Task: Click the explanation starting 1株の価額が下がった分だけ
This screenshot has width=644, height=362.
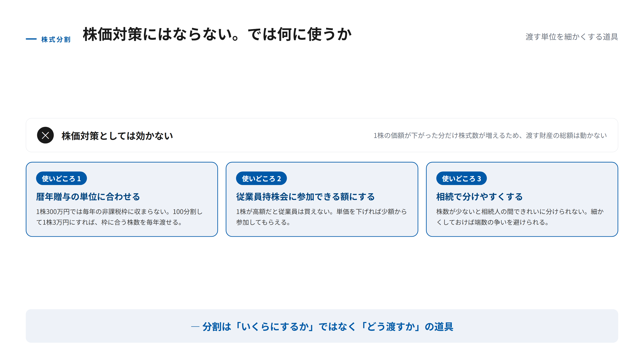Action: point(490,135)
